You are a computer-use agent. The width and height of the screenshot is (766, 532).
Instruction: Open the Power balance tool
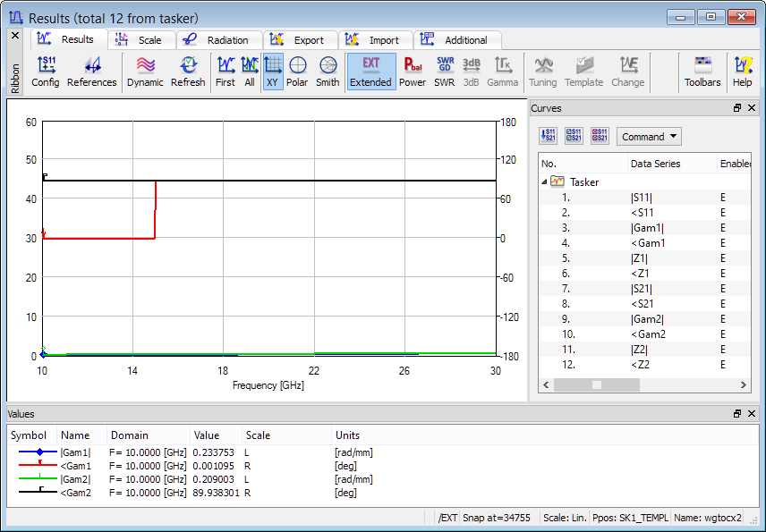coord(413,71)
